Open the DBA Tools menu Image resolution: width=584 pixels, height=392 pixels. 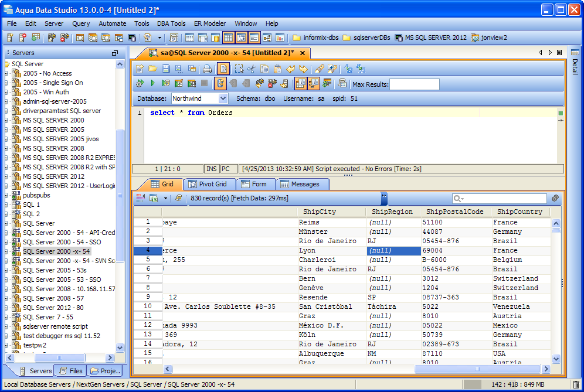click(171, 23)
